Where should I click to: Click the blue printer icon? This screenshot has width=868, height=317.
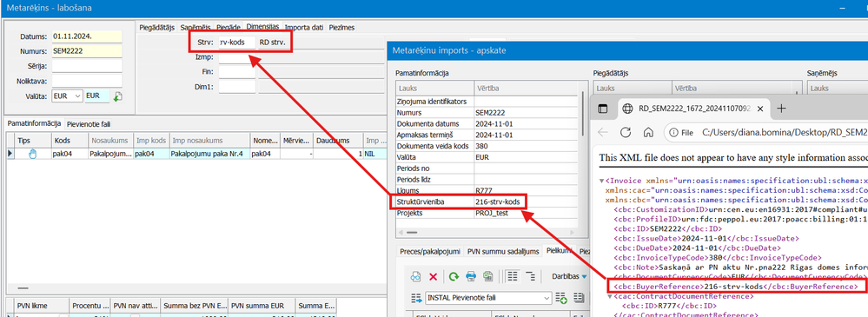pyautogui.click(x=471, y=275)
